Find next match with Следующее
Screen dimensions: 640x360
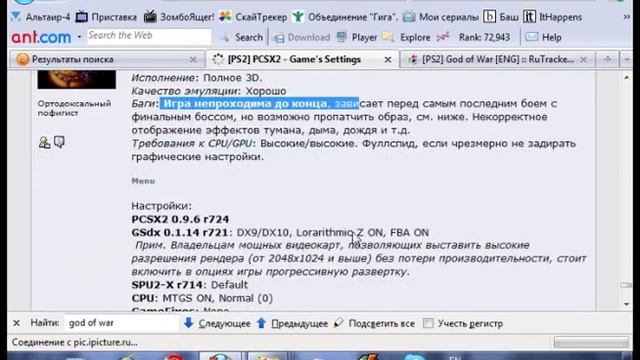pos(217,324)
